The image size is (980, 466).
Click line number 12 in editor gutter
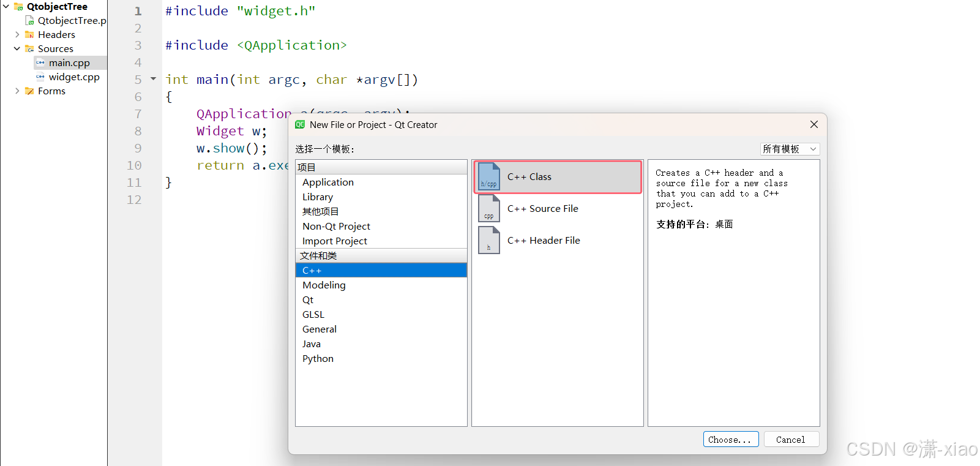coord(134,200)
